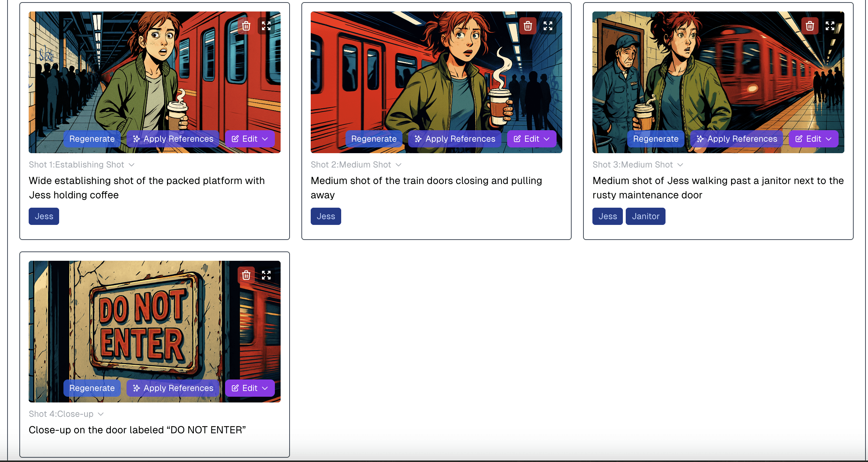868x462 pixels.
Task: Select the Janitor character tag
Action: pos(645,216)
